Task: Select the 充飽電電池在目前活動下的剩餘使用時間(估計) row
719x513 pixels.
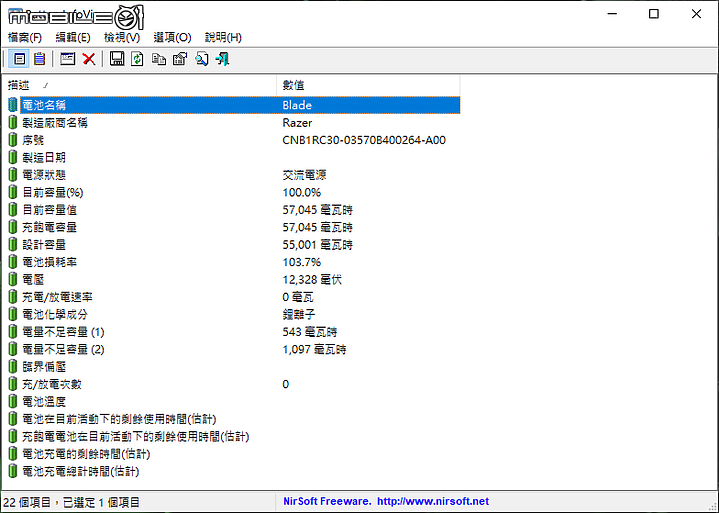Action: coord(136,436)
